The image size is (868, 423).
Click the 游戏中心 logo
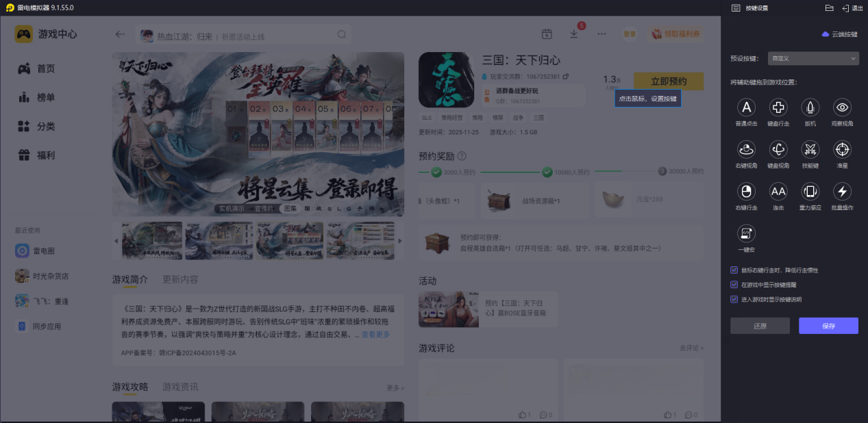click(x=47, y=34)
